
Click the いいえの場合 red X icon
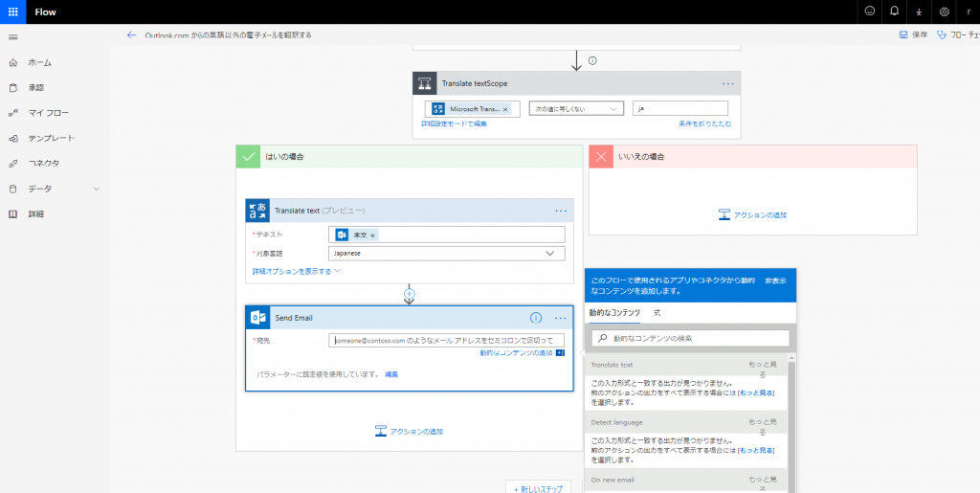pos(601,157)
